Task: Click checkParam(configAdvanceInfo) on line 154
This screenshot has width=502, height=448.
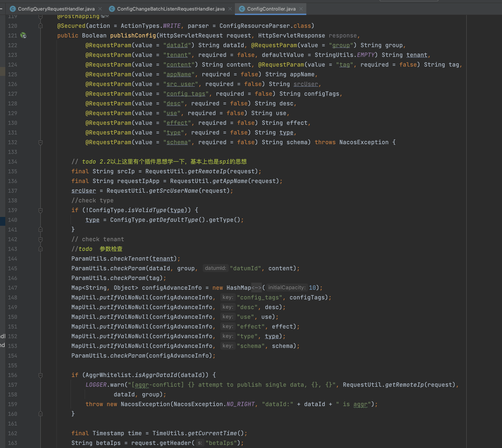Action: (161, 356)
